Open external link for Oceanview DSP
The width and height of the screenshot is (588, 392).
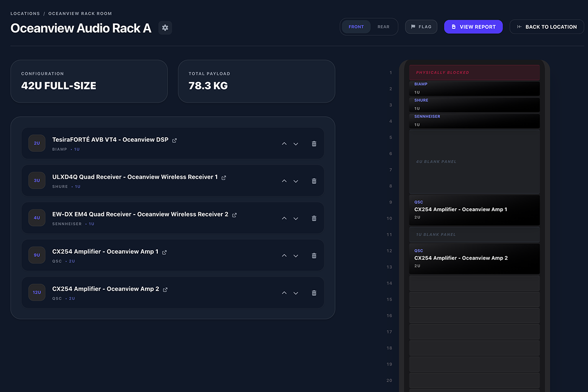[x=174, y=140]
